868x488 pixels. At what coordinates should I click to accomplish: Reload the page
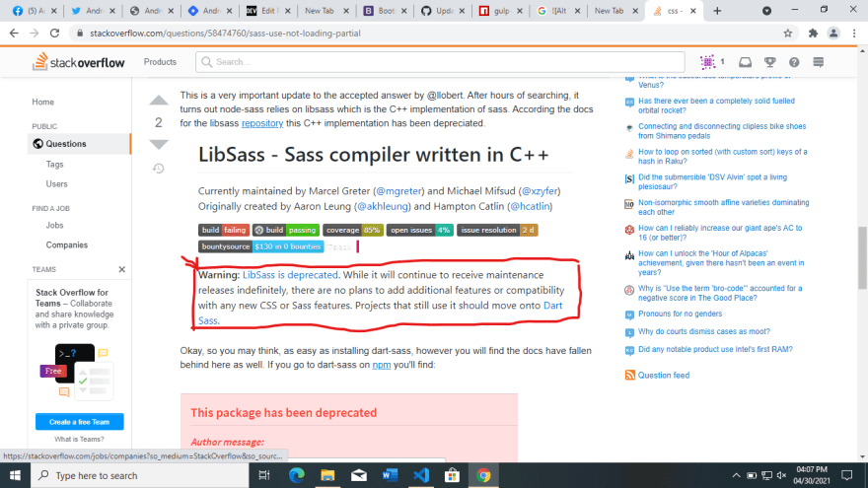[x=54, y=34]
